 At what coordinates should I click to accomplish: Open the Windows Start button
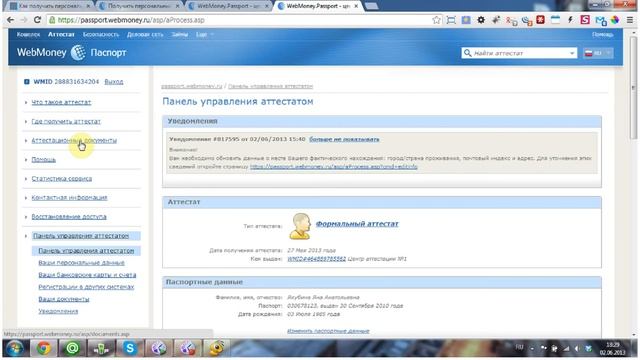15,348
